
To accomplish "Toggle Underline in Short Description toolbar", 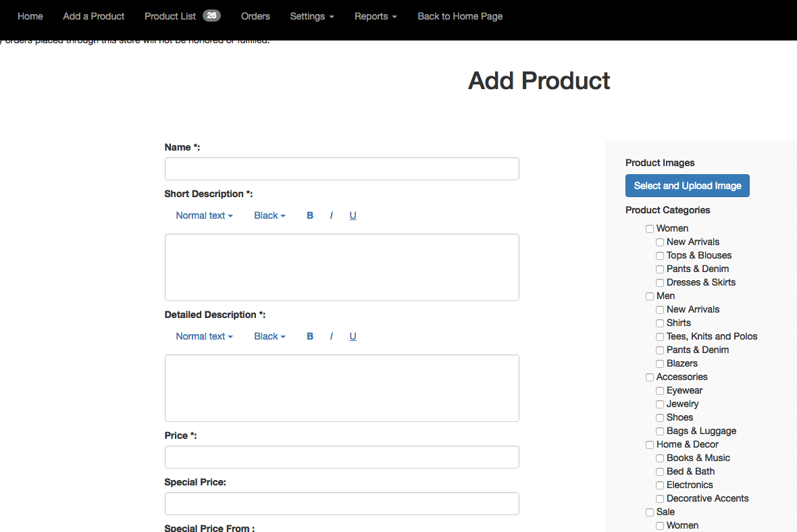I will click(x=353, y=215).
